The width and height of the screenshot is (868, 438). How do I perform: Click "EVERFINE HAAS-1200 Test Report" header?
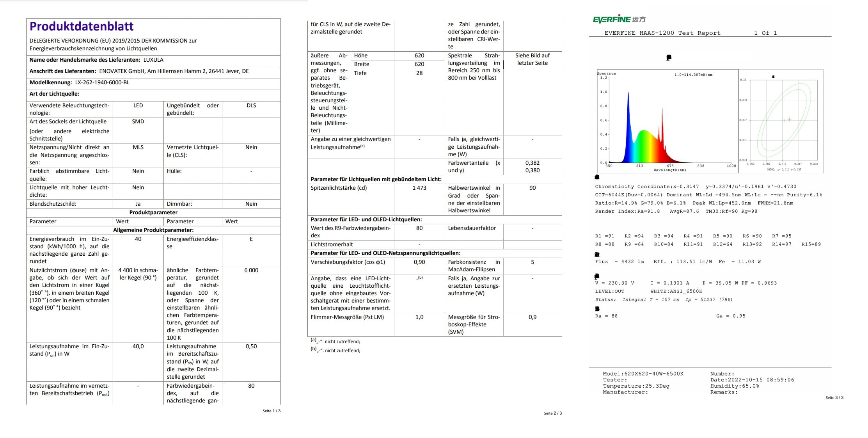pyautogui.click(x=662, y=33)
